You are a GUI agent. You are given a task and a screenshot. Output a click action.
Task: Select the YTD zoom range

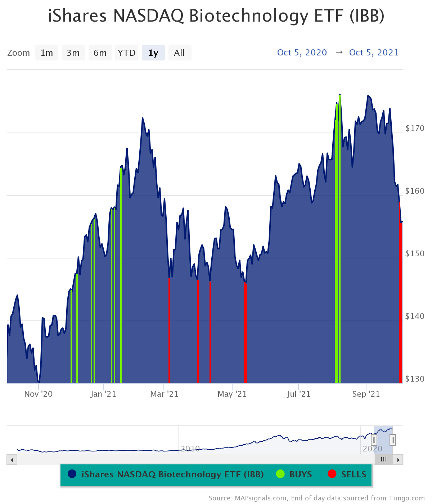[127, 53]
